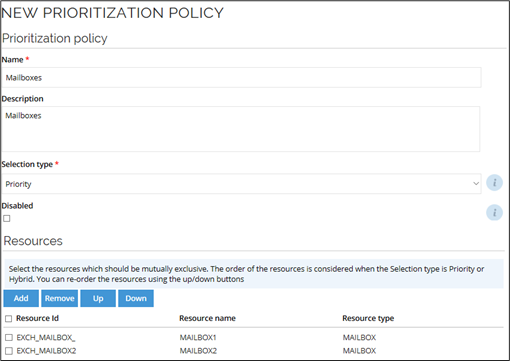Image resolution: width=510 pixels, height=361 pixels.
Task: Click the Resource name column header
Action: point(207,318)
